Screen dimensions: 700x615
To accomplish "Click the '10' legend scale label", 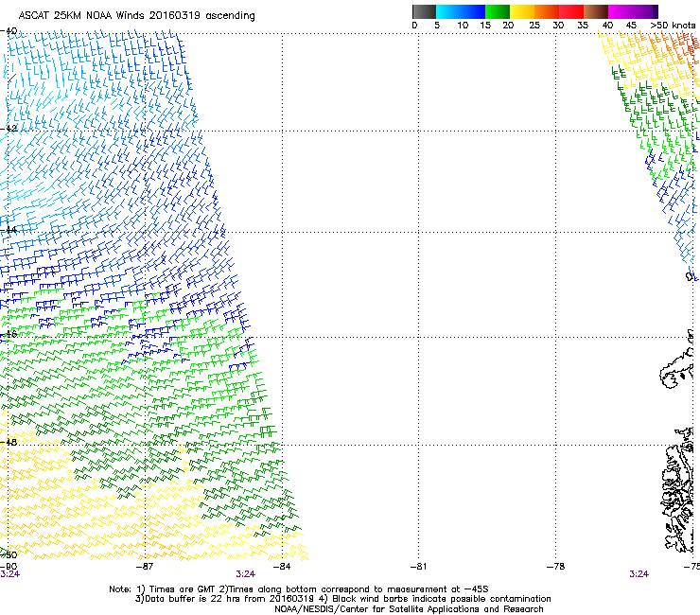I will 463,25.
